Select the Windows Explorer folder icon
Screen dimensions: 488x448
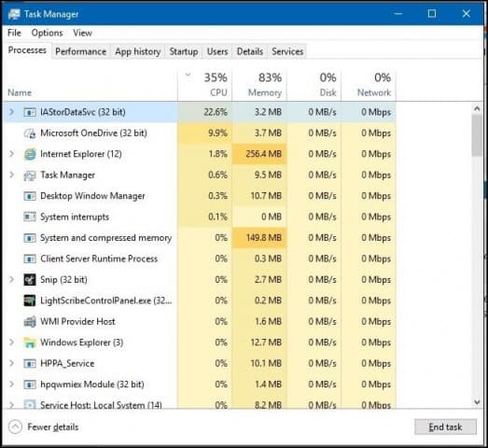[x=30, y=343]
